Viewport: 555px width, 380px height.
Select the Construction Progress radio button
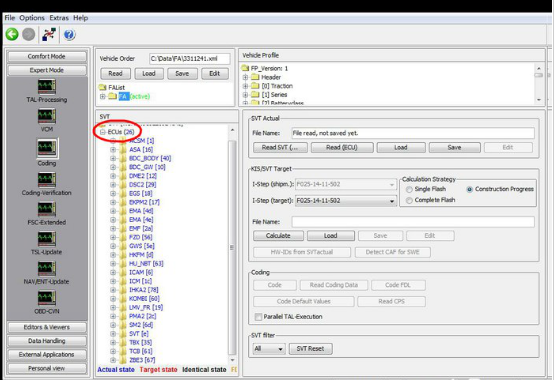(469, 189)
